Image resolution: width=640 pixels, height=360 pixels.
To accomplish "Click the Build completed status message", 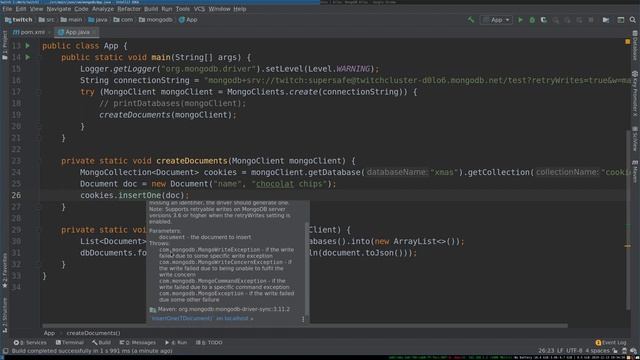I will pos(92,351).
